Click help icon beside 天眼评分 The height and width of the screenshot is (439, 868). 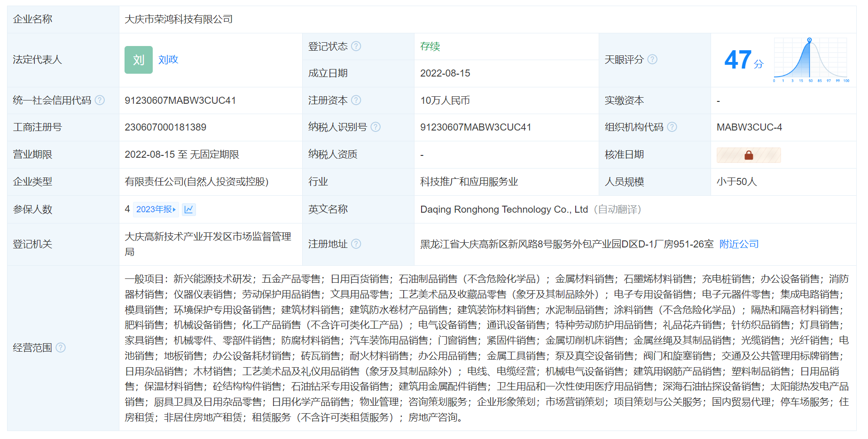pos(652,59)
